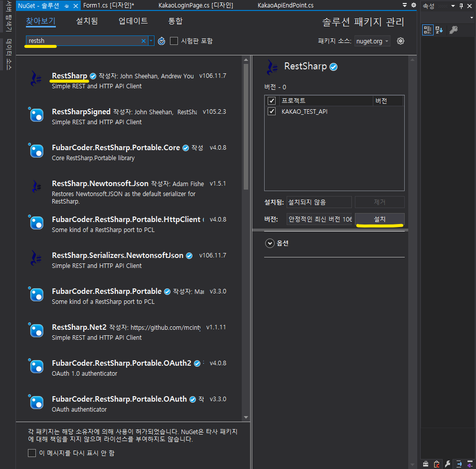The image size is (476, 469).
Task: Click the refresh icon beside the search box
Action: point(161,41)
